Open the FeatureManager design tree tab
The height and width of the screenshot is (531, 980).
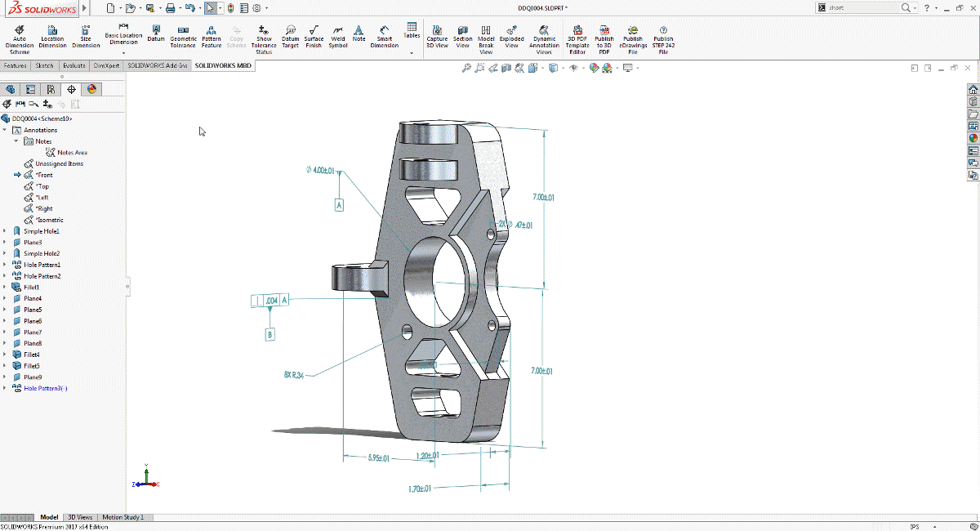11,89
